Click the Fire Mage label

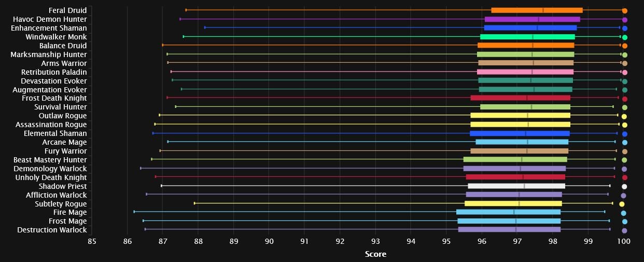click(x=70, y=213)
